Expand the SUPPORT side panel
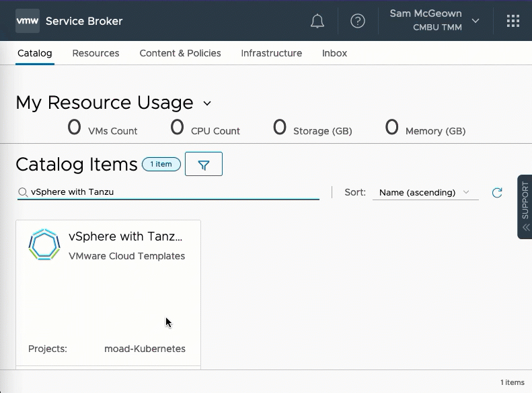The height and width of the screenshot is (393, 532). (x=525, y=207)
